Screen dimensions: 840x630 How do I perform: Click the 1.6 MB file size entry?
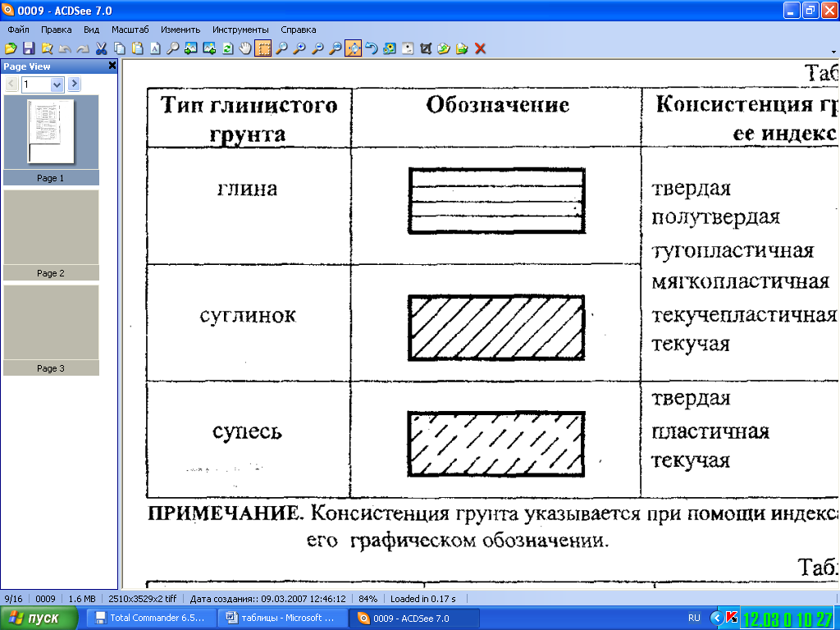(x=82, y=598)
